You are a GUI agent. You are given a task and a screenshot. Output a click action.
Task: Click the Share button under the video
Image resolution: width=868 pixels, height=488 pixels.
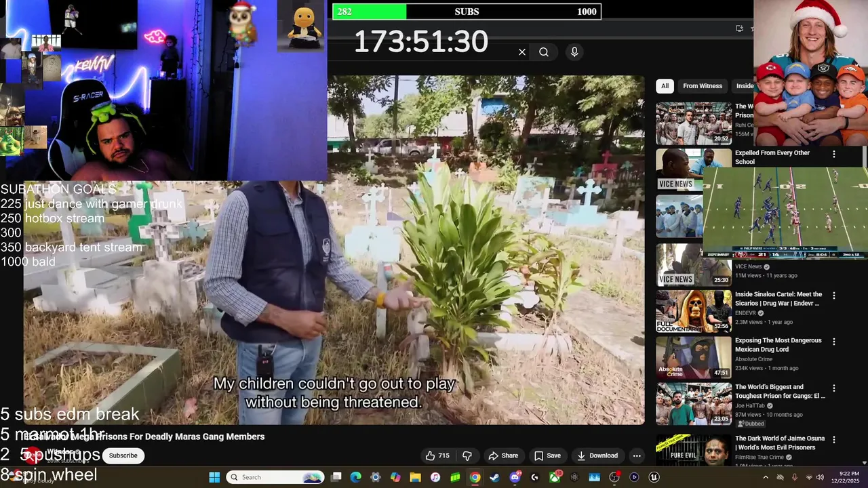pyautogui.click(x=503, y=455)
